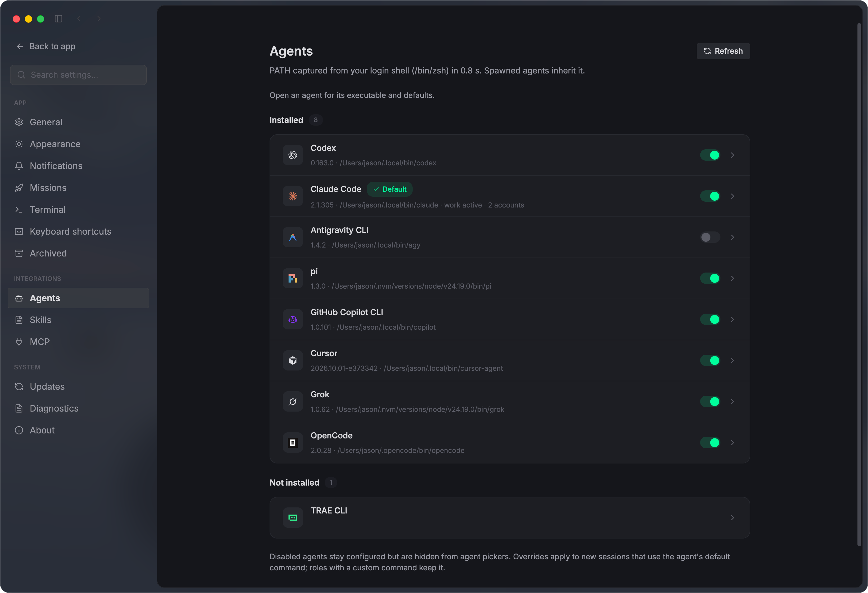Switch off the OpenCode toggle
868x593 pixels.
(x=710, y=442)
